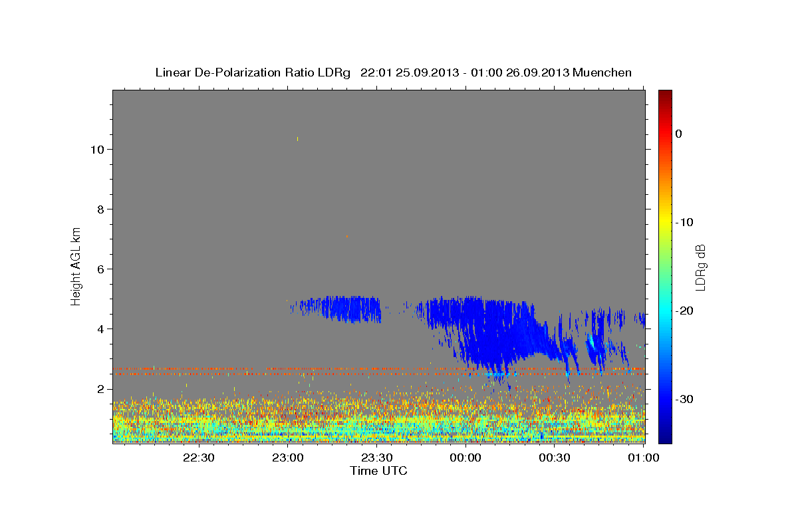This screenshot has height=532, width=798.
Task: Click the 23:30 time tick label
Action: pyautogui.click(x=377, y=458)
